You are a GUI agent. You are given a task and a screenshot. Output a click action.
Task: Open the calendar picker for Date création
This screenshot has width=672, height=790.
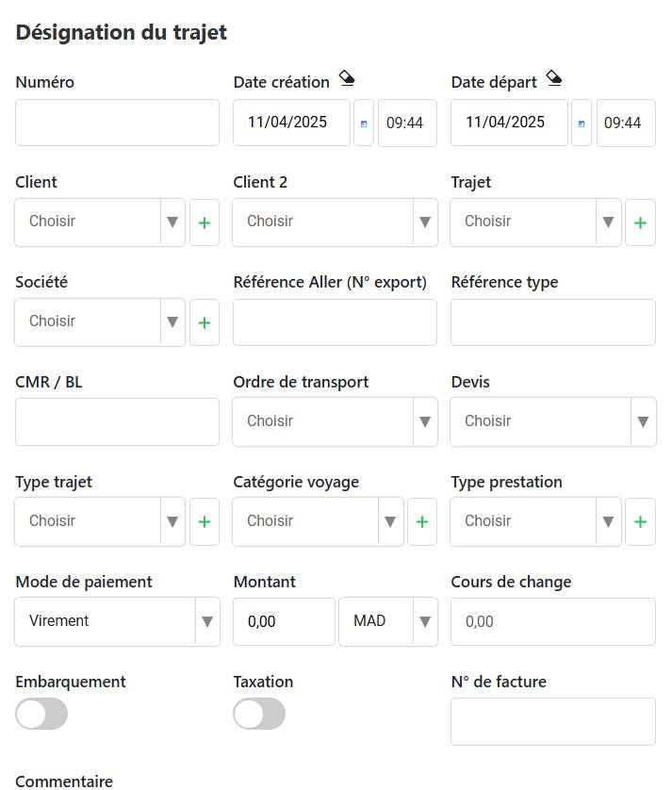tap(364, 123)
